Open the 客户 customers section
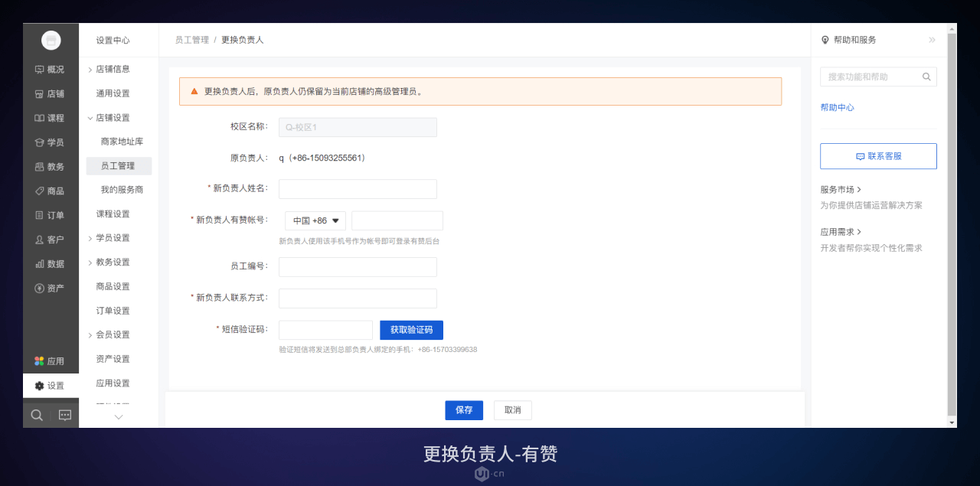Image resolution: width=980 pixels, height=486 pixels. (51, 240)
